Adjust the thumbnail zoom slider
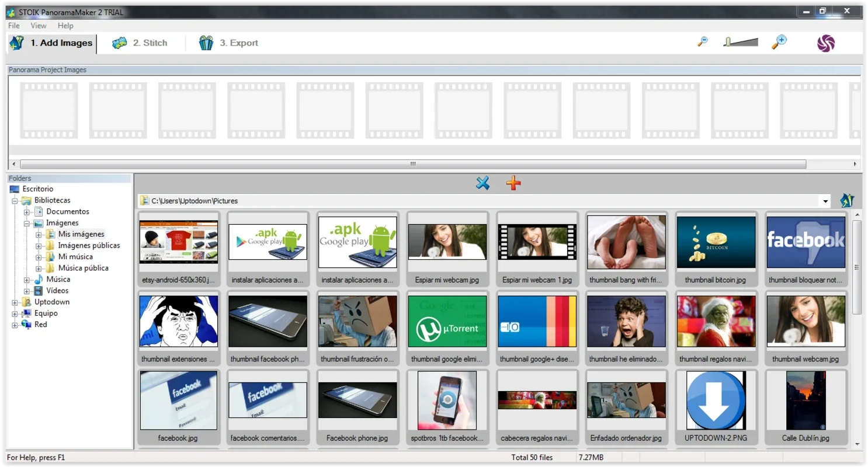Image resolution: width=868 pixels, height=467 pixels. (x=741, y=42)
